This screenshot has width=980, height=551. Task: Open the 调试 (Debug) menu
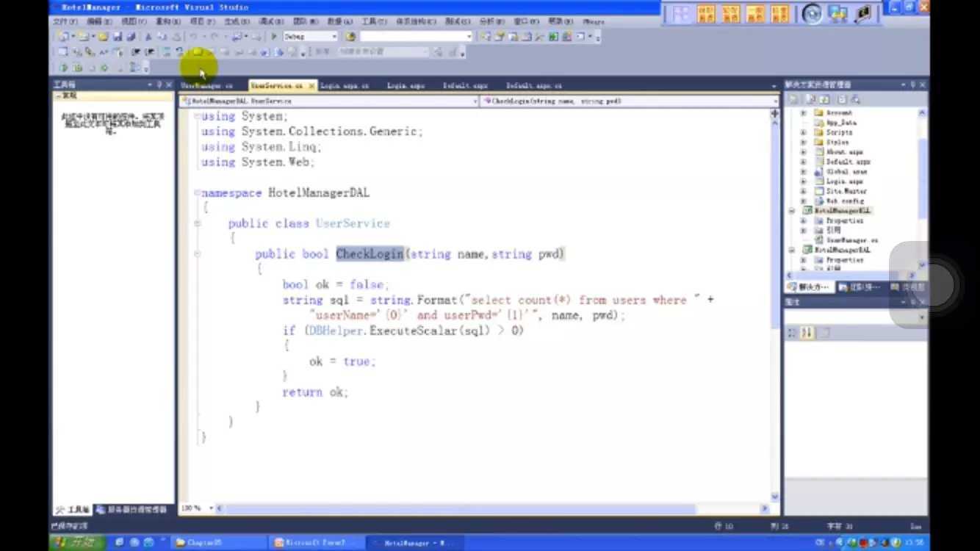click(271, 22)
